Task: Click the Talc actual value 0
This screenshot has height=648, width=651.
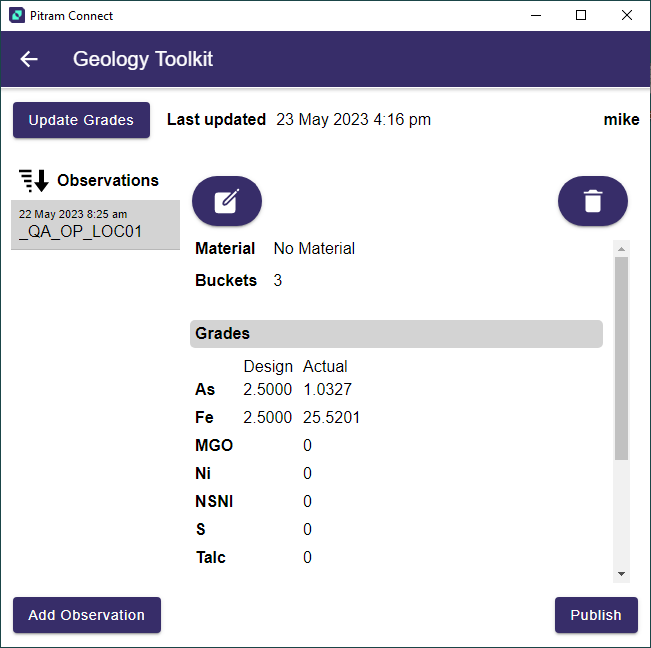Action: (307, 558)
